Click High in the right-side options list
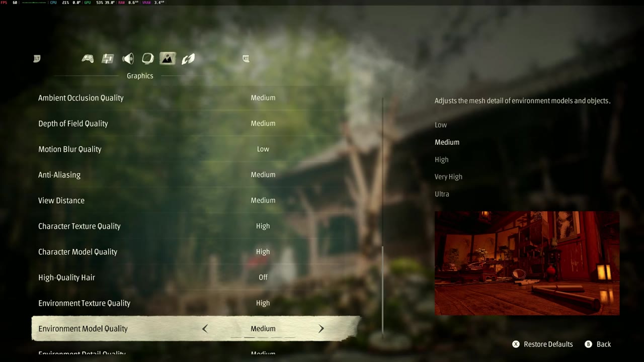Image resolution: width=644 pixels, height=362 pixels. point(441,160)
